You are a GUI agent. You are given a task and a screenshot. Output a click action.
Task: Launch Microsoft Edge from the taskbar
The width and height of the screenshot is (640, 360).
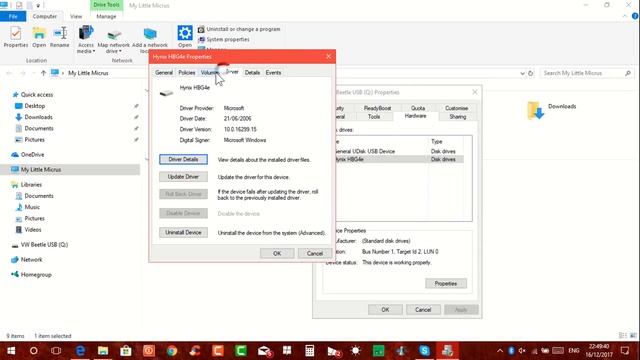(80, 351)
